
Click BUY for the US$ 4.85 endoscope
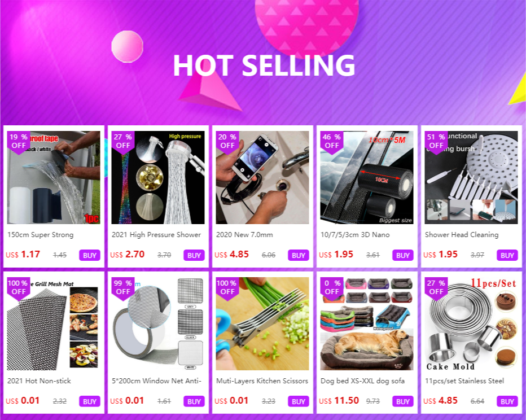(298, 255)
